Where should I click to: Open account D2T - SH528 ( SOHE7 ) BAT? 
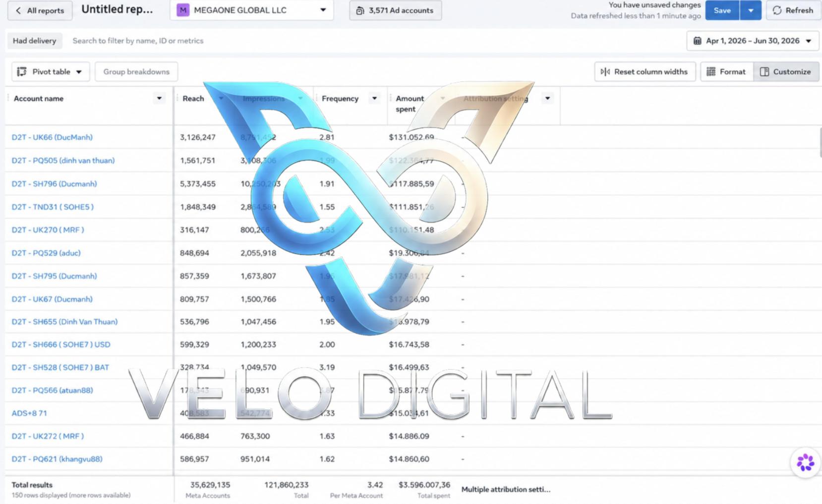(x=60, y=367)
